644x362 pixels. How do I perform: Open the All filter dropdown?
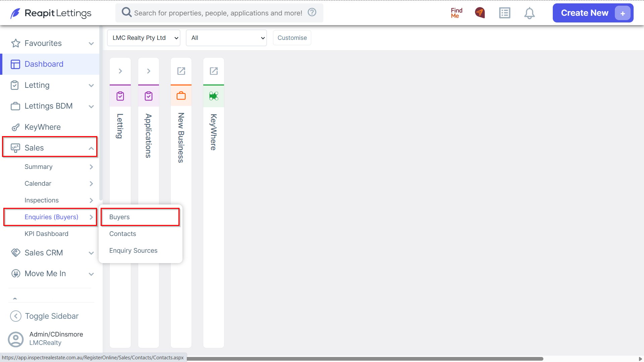[x=226, y=38]
